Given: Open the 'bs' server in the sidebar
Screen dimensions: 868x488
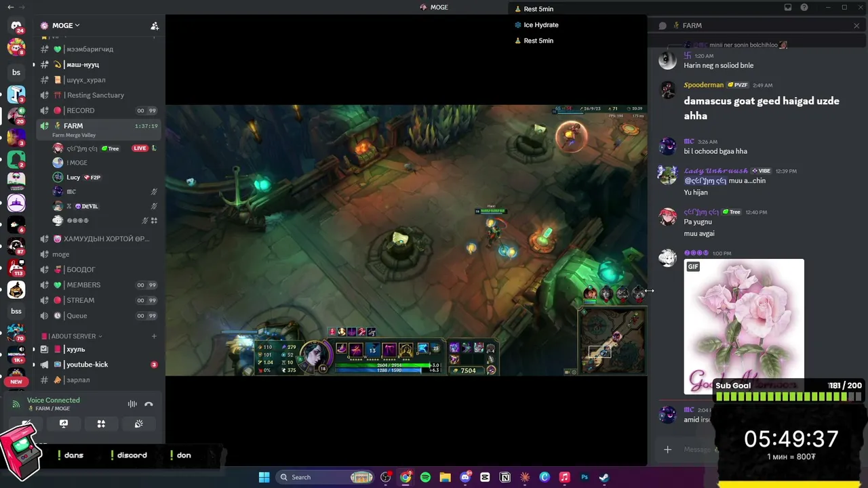Looking at the screenshot, I should [x=16, y=73].
